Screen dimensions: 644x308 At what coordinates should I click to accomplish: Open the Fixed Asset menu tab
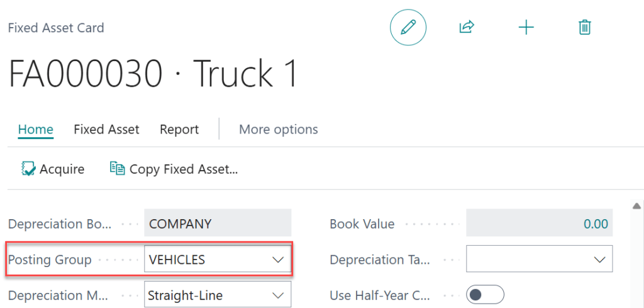(x=106, y=130)
